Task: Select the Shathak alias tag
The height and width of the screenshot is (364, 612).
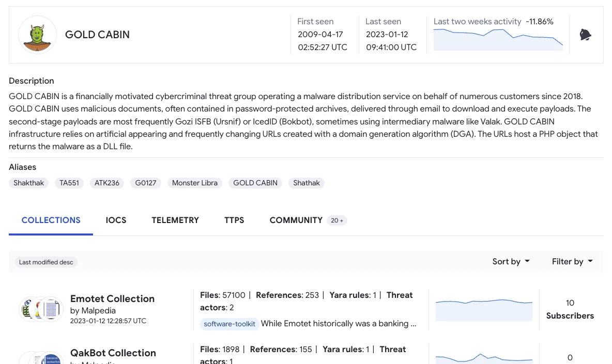Action: pos(307,183)
